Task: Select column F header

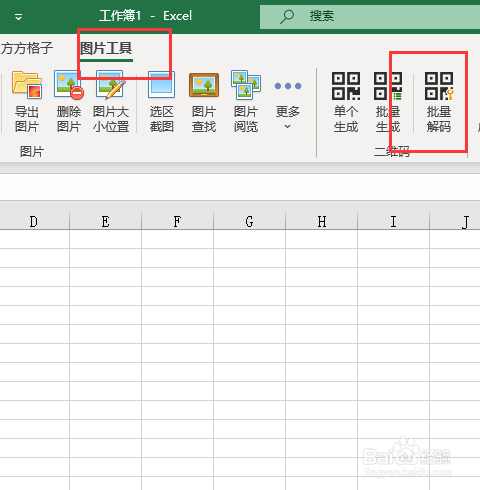Action: pos(177,220)
